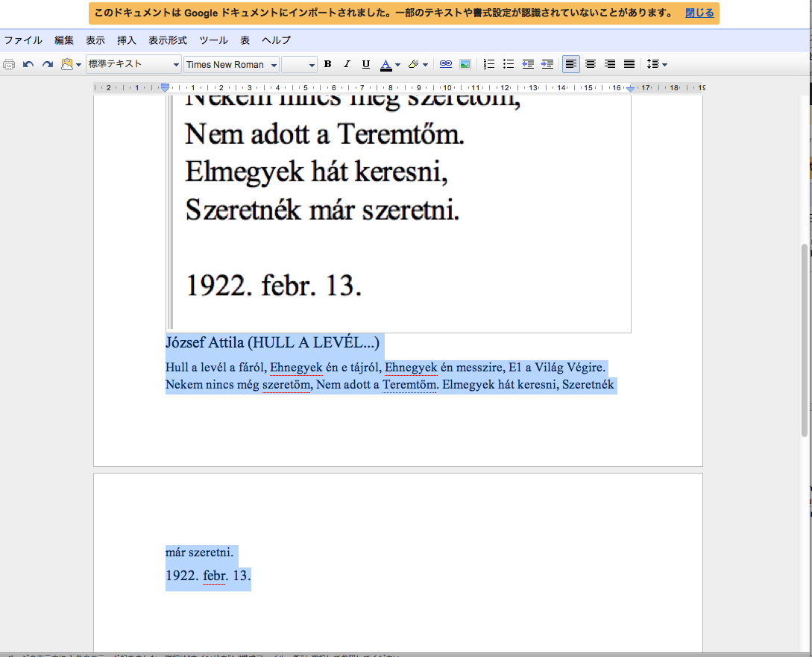The width and height of the screenshot is (812, 657).
Task: Click the left indent marker on ruler
Action: (166, 88)
